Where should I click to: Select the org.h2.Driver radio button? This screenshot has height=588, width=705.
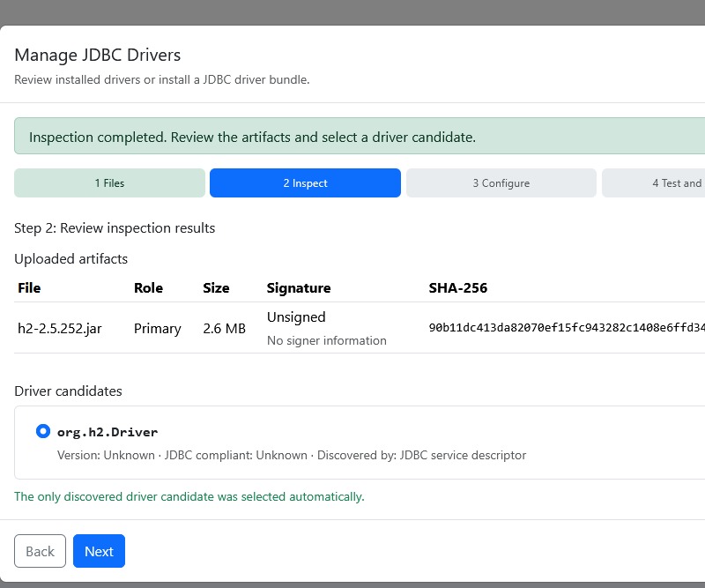click(42, 431)
